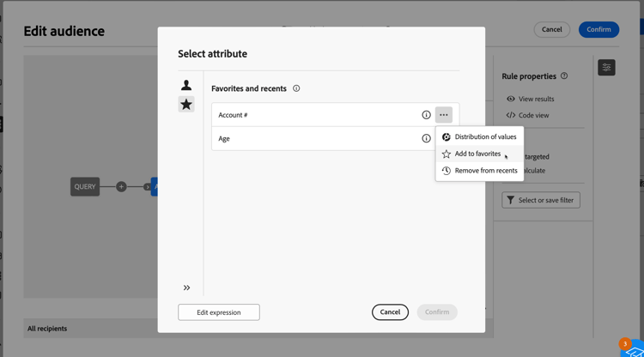The height and width of the screenshot is (357, 644).
Task: View info icon for Age attribute
Action: tap(426, 139)
